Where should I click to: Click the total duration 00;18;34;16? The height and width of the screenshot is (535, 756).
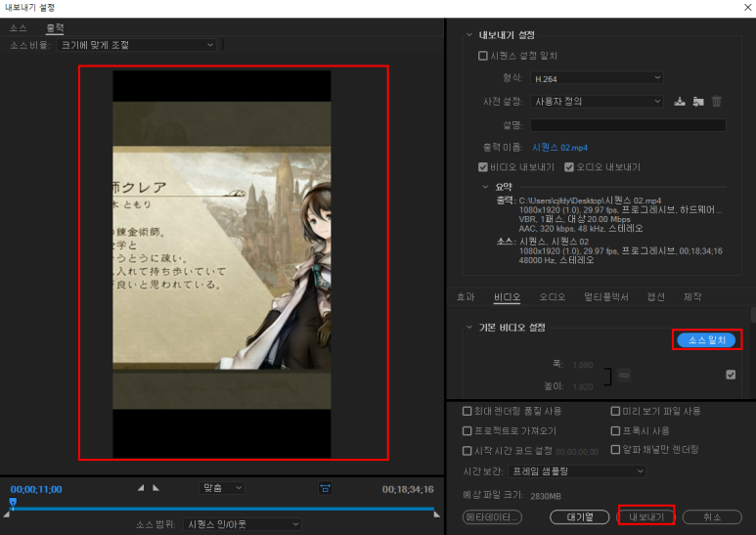[x=408, y=489]
